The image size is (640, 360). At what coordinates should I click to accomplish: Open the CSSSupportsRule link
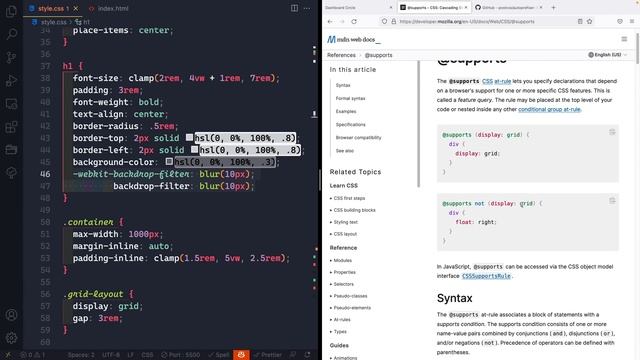click(486, 276)
